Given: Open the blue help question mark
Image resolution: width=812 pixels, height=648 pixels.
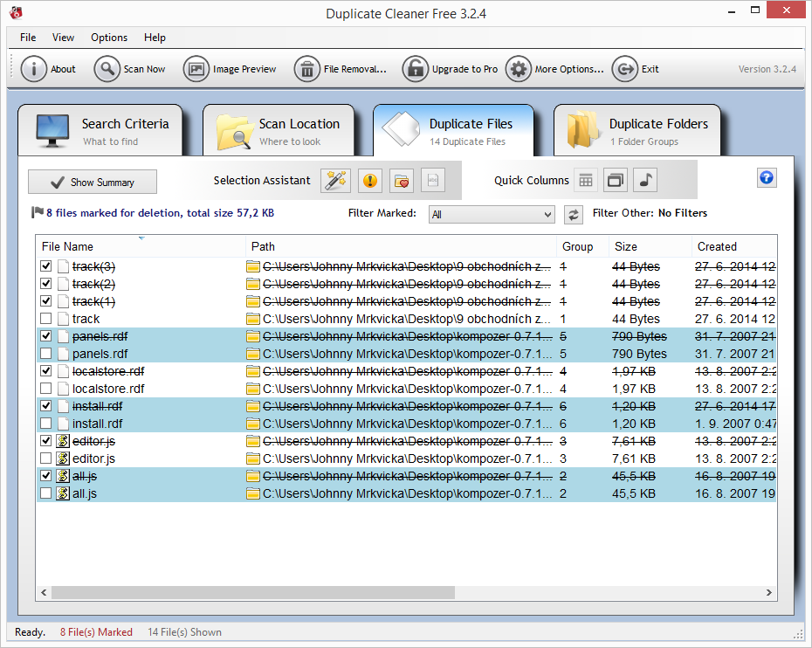Looking at the screenshot, I should (767, 177).
